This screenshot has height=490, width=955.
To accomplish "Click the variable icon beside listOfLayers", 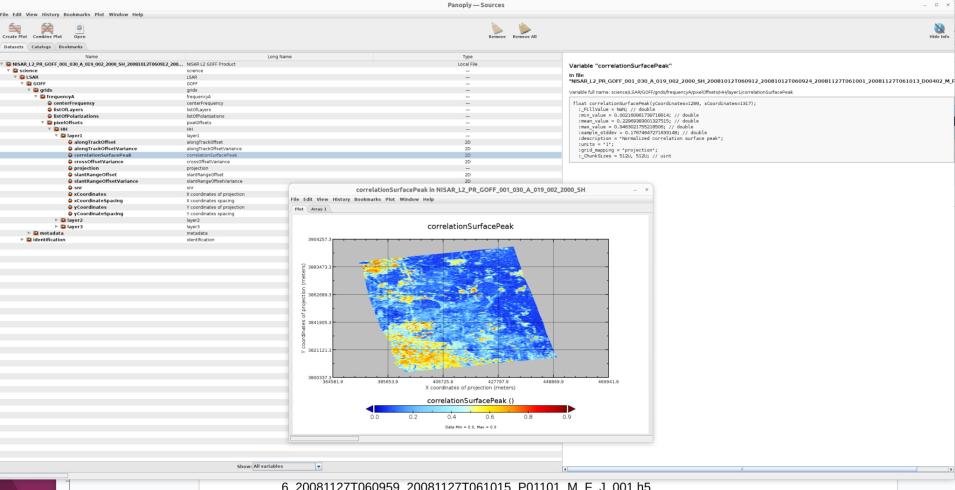I will coord(50,110).
